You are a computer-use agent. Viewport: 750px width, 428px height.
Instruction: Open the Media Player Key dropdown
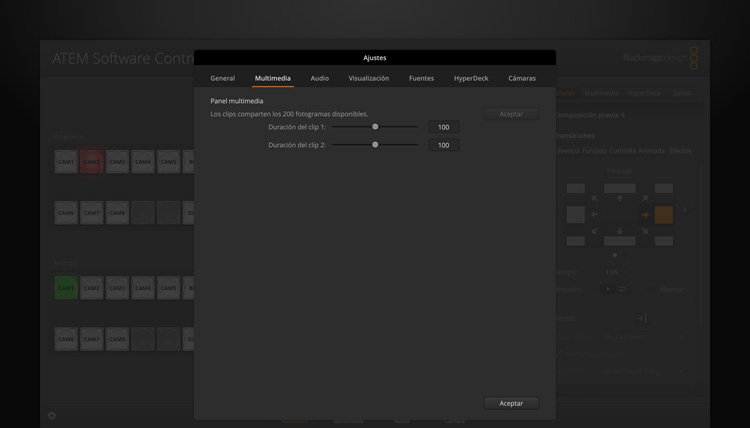(x=642, y=372)
